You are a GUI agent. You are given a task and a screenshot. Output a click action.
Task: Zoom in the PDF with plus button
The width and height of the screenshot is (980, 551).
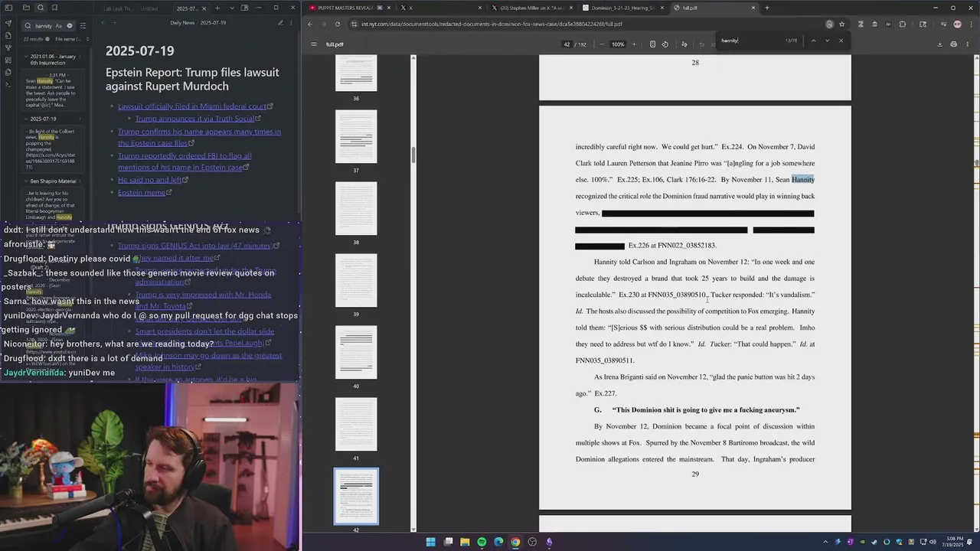tap(633, 44)
